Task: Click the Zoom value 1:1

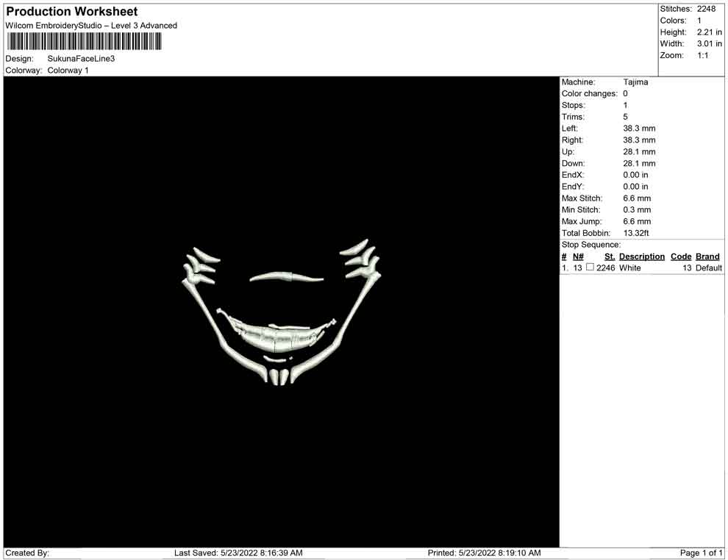Action: 702,55
